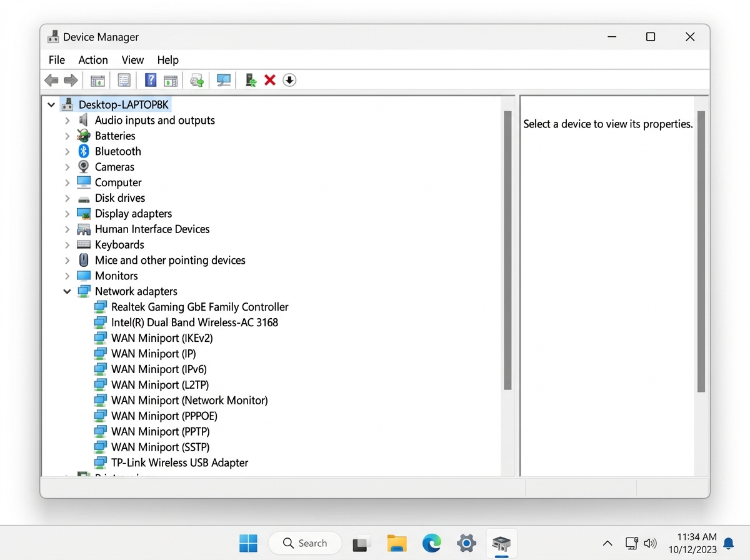Expand the Disk drives category
This screenshot has height=560, width=750.
pyautogui.click(x=67, y=198)
